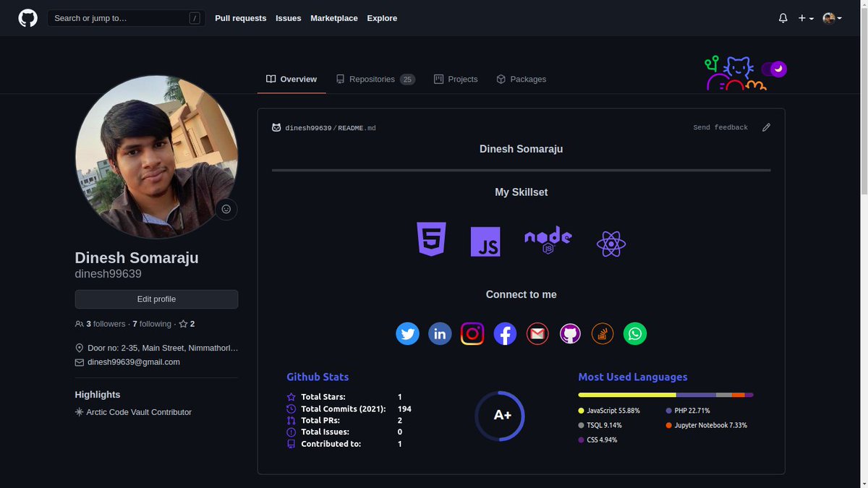This screenshot has height=488, width=868.
Task: Focus the Search or jump to field
Action: click(x=124, y=18)
